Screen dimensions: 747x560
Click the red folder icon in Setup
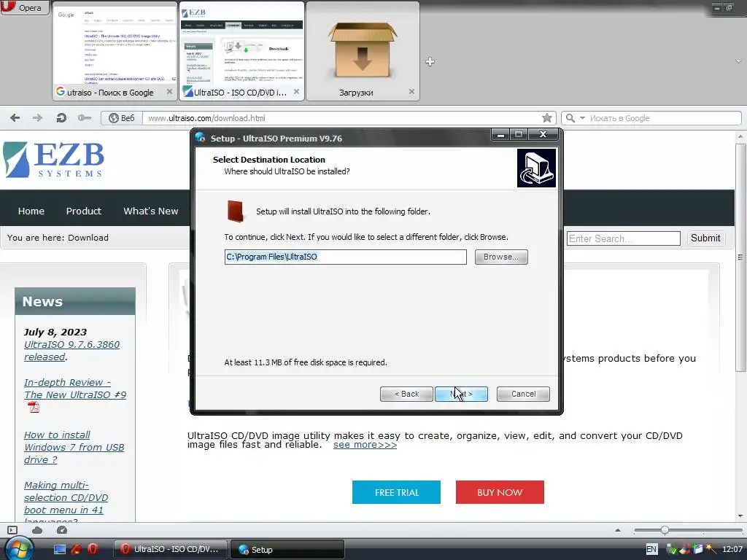coord(236,211)
